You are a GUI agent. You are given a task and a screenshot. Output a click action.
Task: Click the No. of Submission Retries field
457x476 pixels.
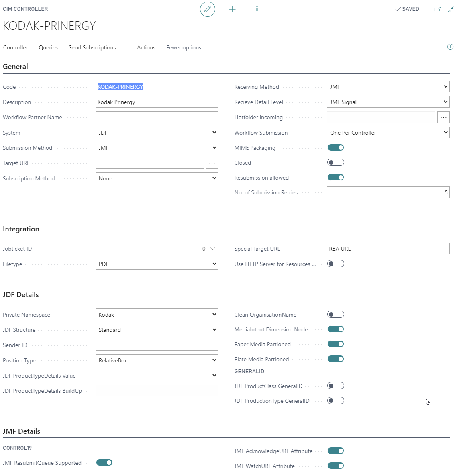point(388,192)
